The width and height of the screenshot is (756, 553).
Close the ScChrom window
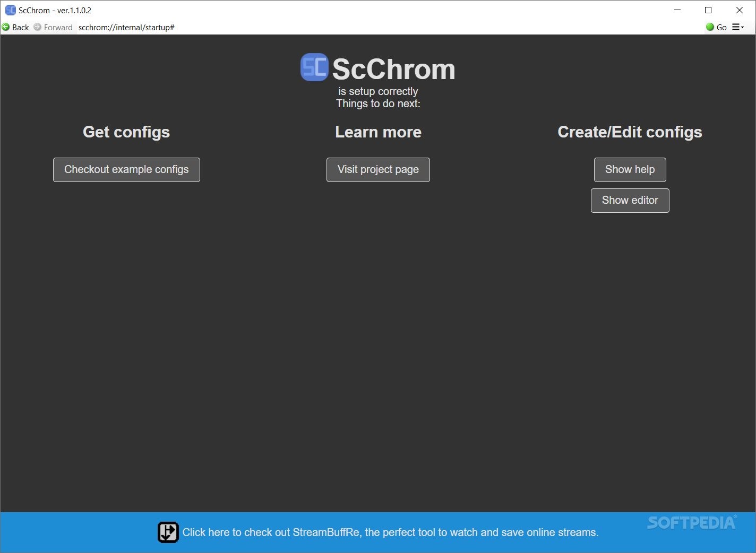pyautogui.click(x=739, y=10)
